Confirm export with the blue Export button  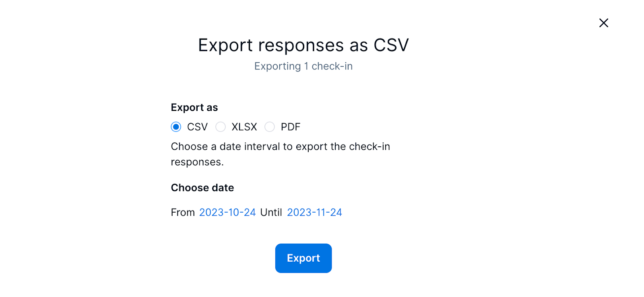coord(303,258)
